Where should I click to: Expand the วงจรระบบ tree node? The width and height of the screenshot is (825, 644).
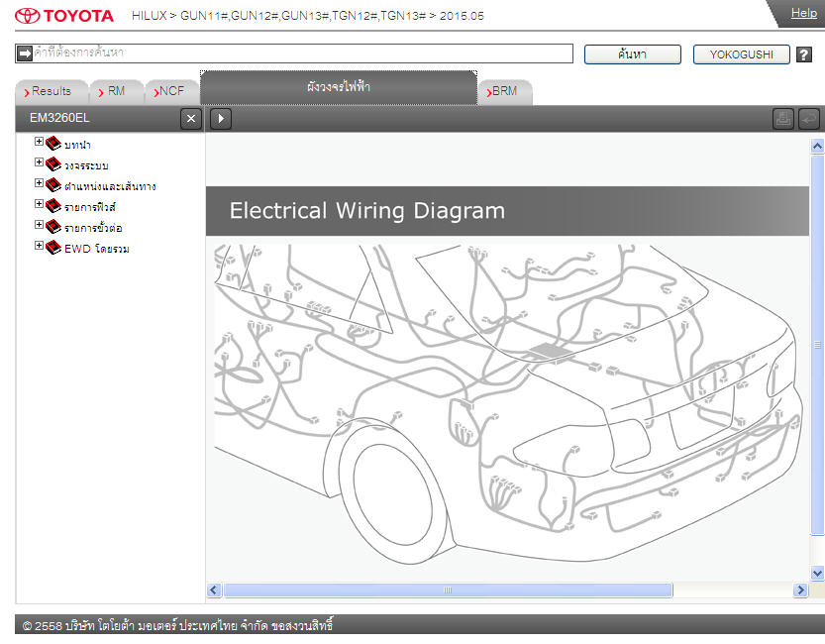point(40,163)
